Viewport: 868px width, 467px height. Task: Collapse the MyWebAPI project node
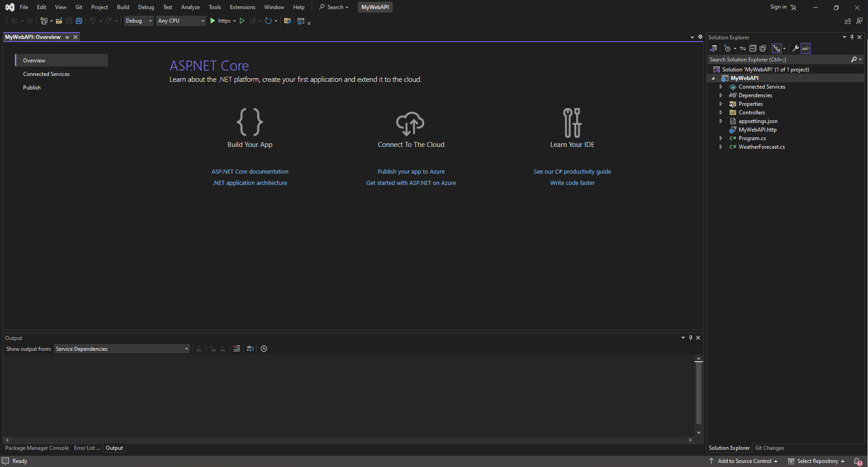tap(713, 78)
